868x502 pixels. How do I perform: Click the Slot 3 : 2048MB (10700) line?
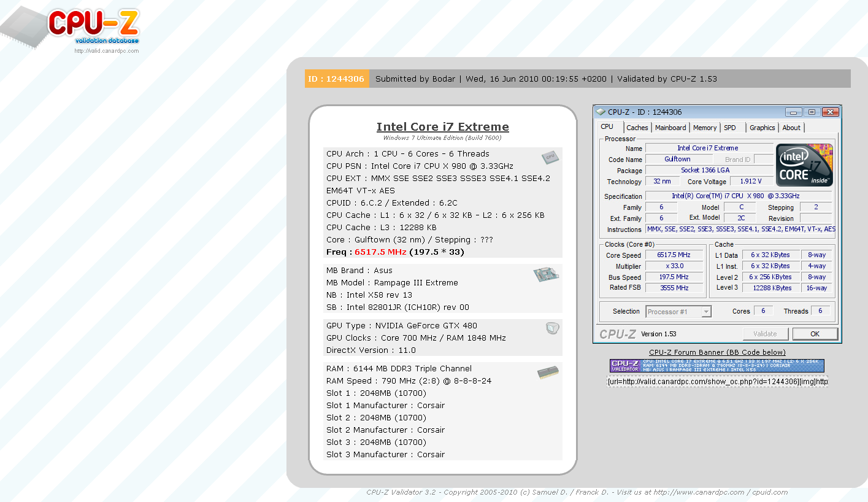click(x=376, y=442)
